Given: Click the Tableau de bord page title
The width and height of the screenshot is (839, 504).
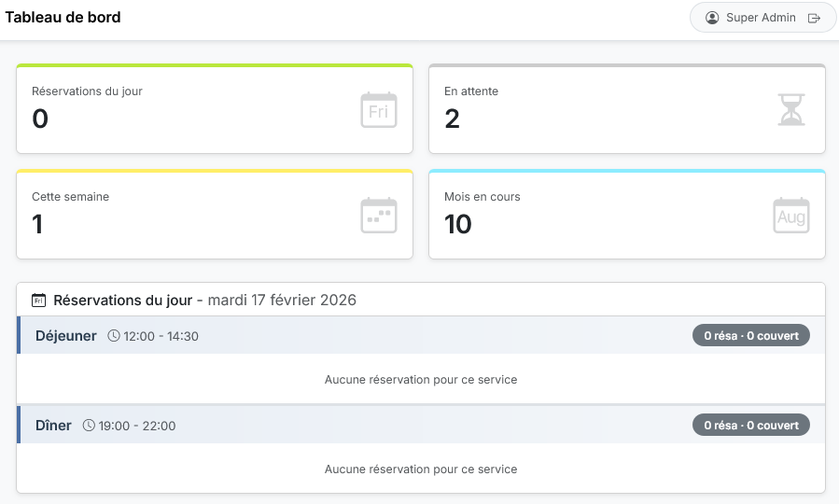Looking at the screenshot, I should pos(63,18).
